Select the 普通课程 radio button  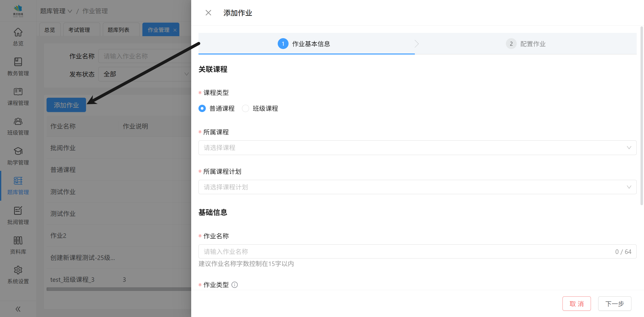[202, 109]
